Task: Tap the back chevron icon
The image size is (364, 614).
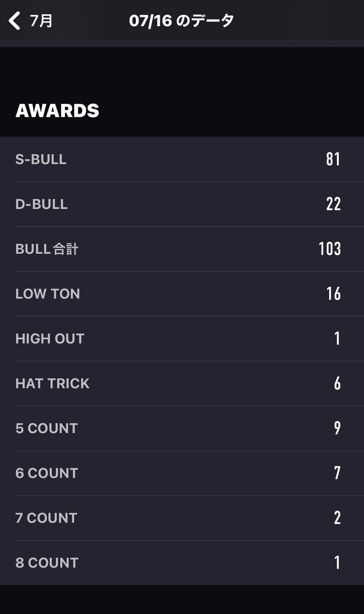Action: (x=14, y=21)
